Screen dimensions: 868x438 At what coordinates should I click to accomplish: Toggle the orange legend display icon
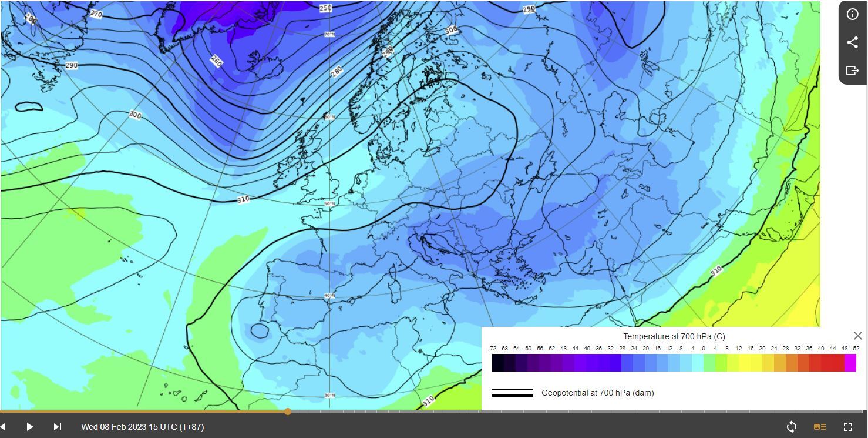[x=820, y=427]
